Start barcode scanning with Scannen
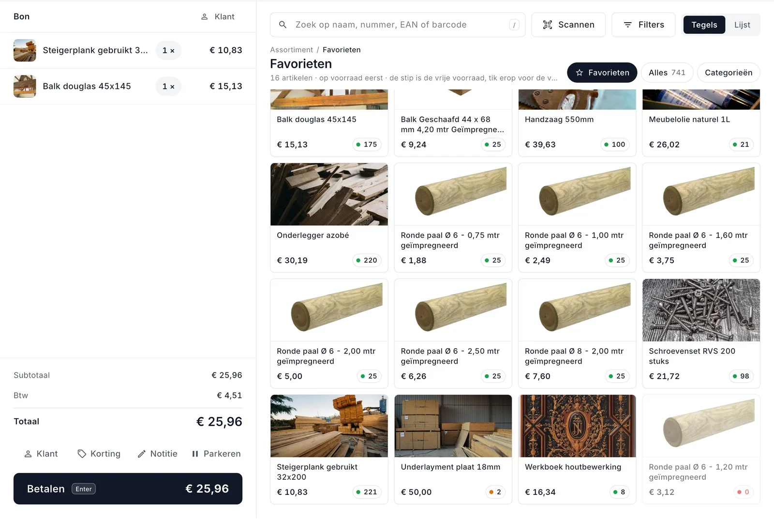 (x=568, y=25)
